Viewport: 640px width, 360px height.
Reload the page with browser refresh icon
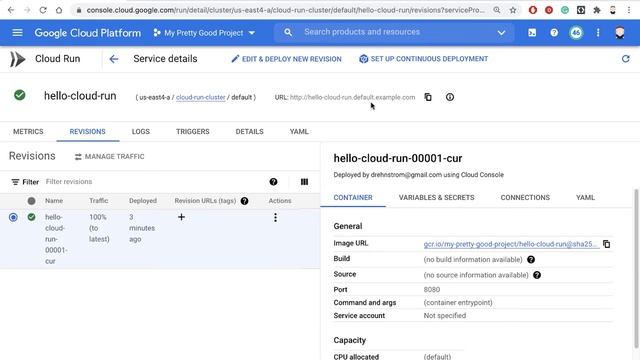43,10
